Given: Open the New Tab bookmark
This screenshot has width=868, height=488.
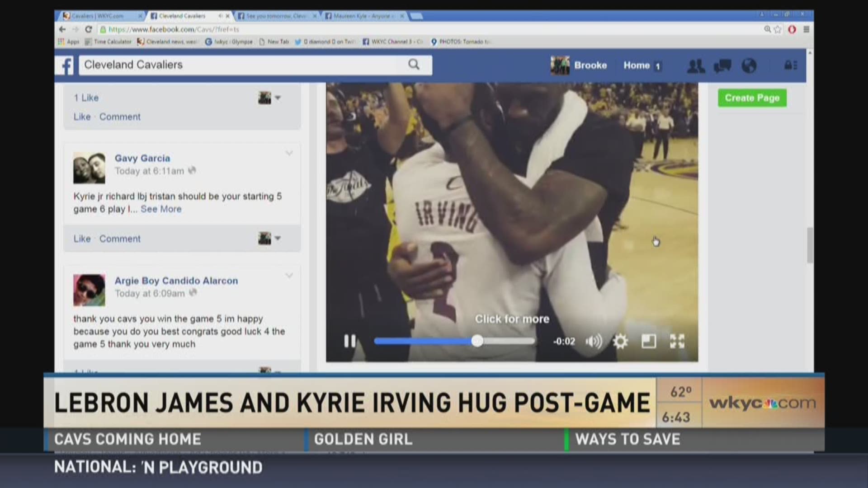Looking at the screenshot, I should click(274, 42).
